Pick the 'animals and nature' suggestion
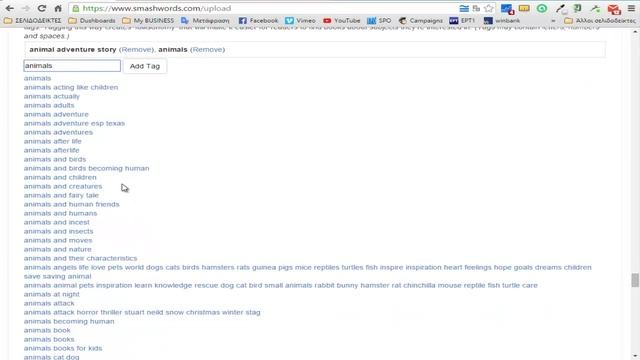 (x=58, y=249)
